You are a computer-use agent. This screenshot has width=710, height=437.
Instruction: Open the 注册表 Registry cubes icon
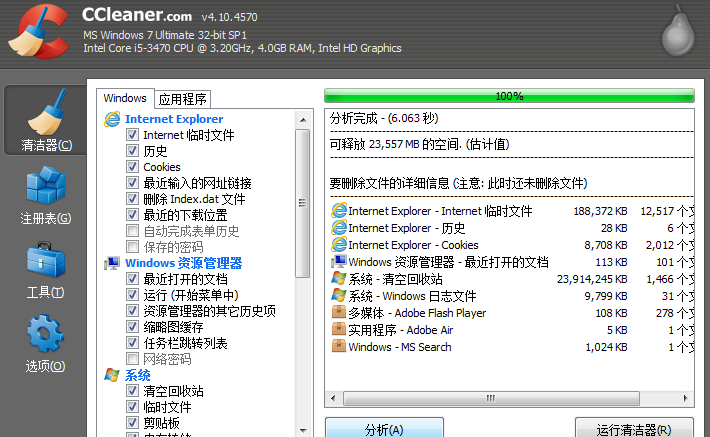click(x=46, y=186)
